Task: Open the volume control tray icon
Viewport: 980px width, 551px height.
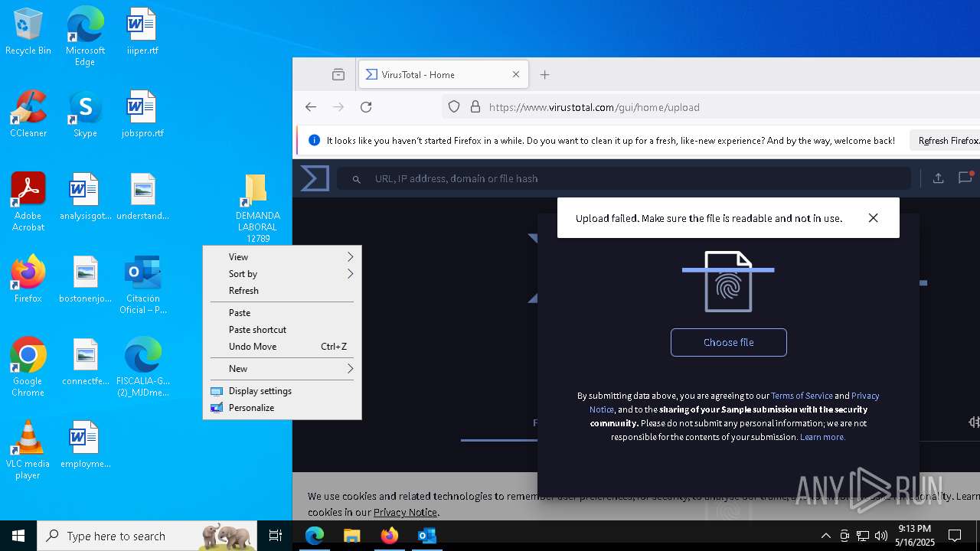Action: (880, 536)
